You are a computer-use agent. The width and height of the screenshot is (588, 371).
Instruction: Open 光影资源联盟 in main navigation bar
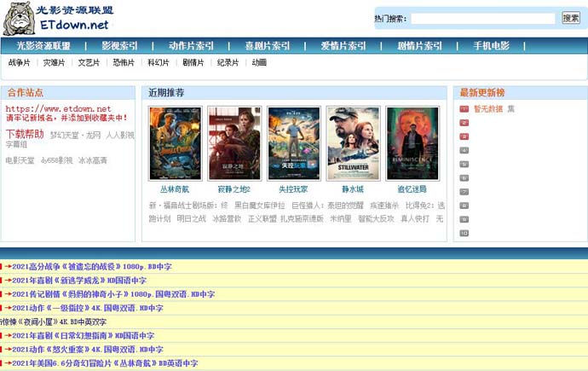click(43, 46)
